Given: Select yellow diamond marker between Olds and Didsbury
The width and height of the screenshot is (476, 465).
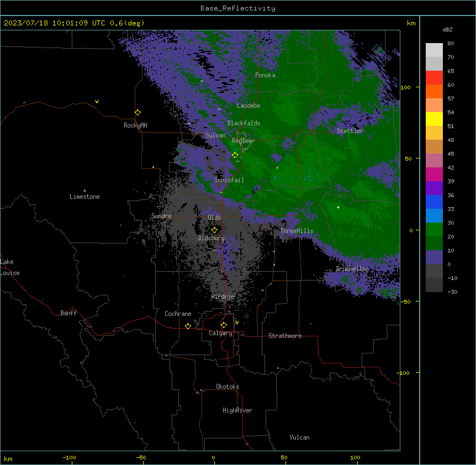Looking at the screenshot, I should coord(215,230).
